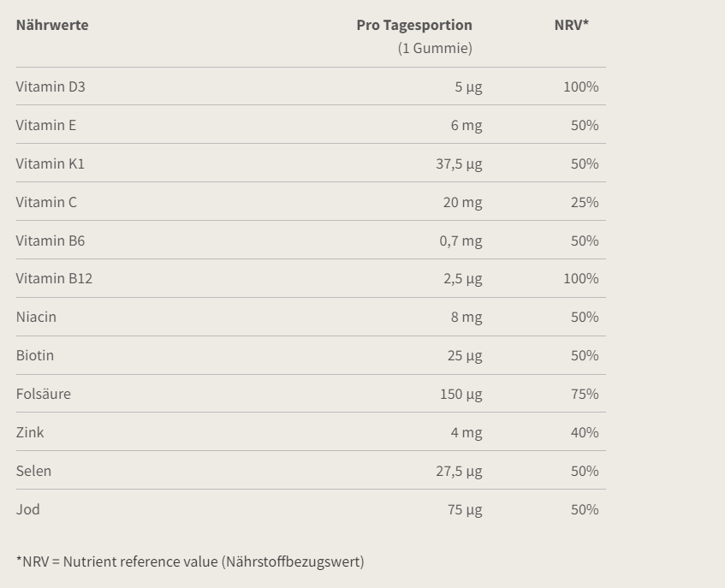725x588 pixels.
Task: Click the Pro Tagesportion header
Action: (414, 25)
